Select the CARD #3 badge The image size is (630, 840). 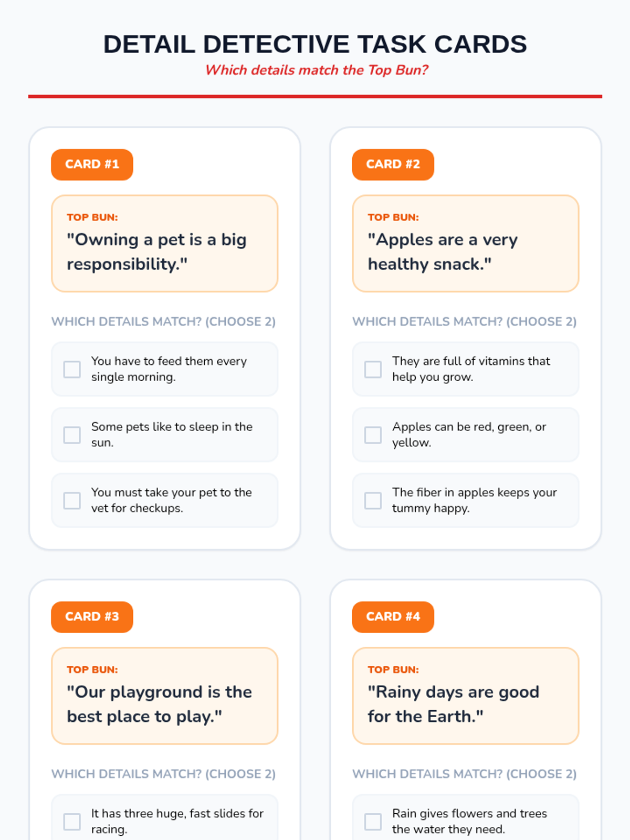pyautogui.click(x=92, y=617)
